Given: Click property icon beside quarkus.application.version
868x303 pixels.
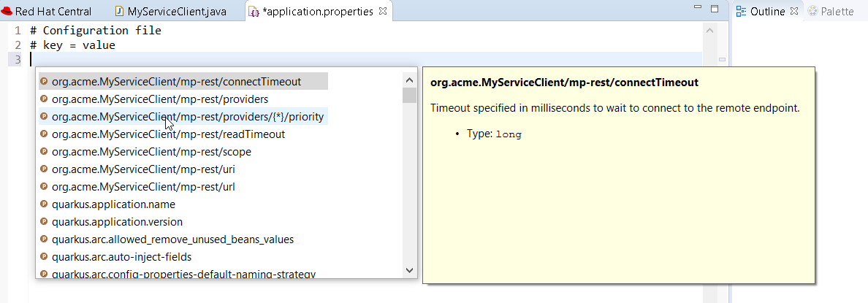Looking at the screenshot, I should tap(45, 222).
